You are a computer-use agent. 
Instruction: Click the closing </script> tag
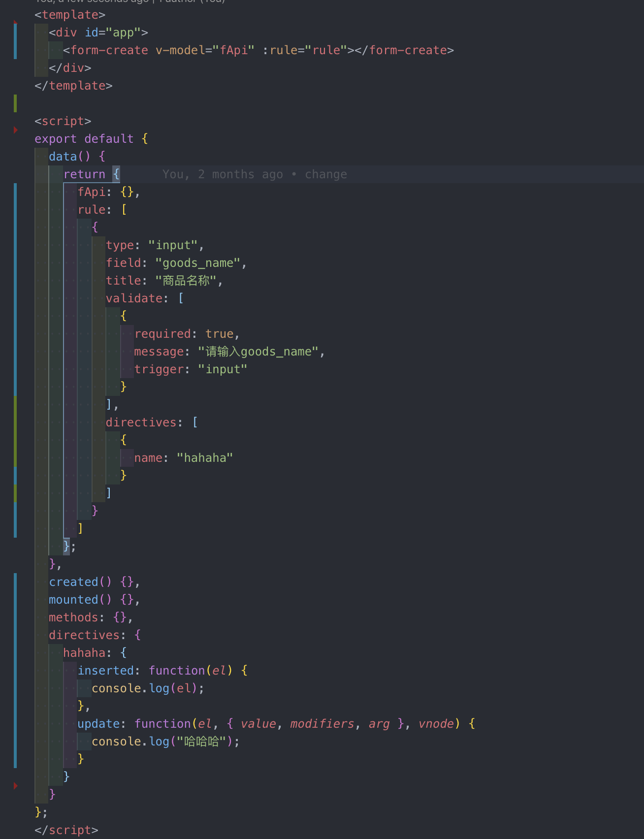tap(66, 830)
